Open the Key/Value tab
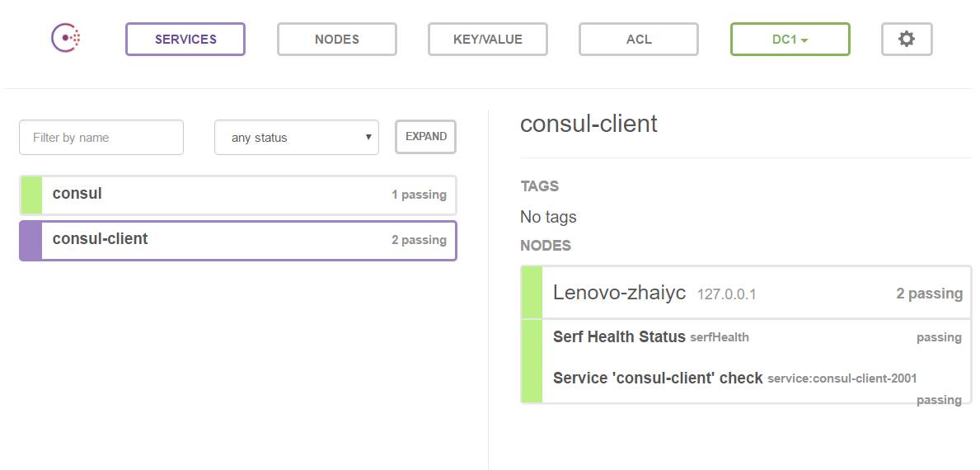Viewport: 980px width, 470px height. [x=487, y=39]
